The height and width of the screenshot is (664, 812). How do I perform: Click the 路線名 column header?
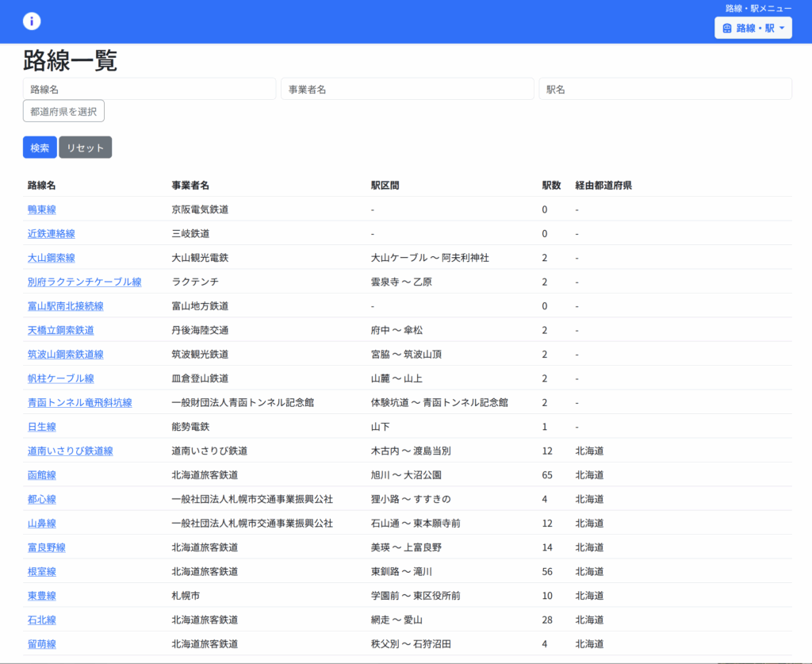pyautogui.click(x=41, y=186)
